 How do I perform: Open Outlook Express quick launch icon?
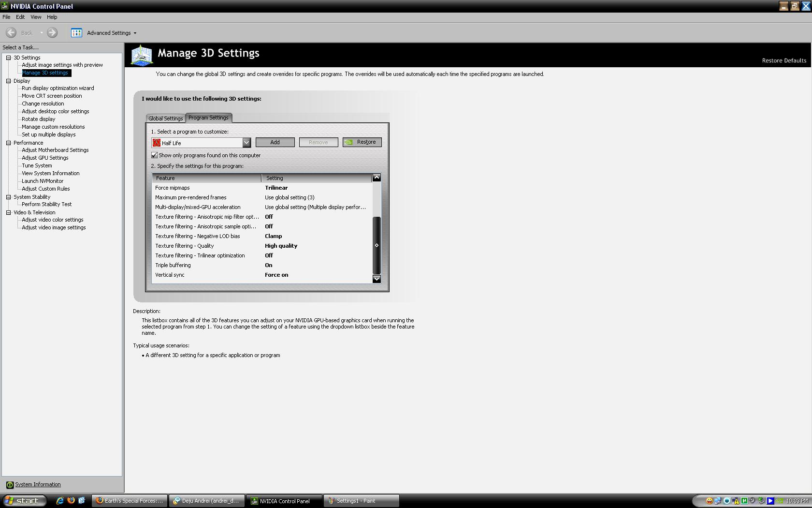(82, 501)
